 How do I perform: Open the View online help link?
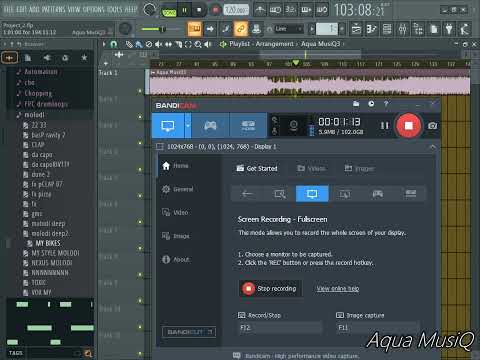click(338, 288)
